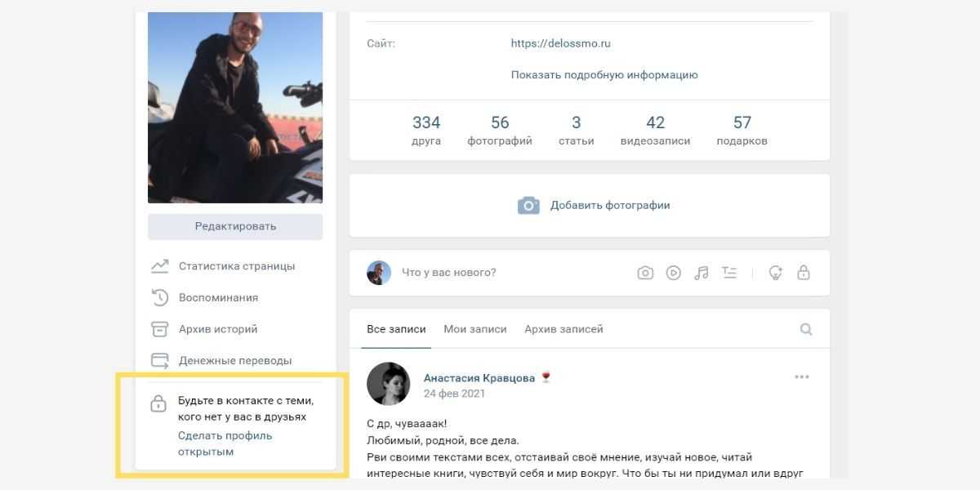Click the video attachment icon in post box
Screen dimensions: 980x490
pyautogui.click(x=673, y=273)
